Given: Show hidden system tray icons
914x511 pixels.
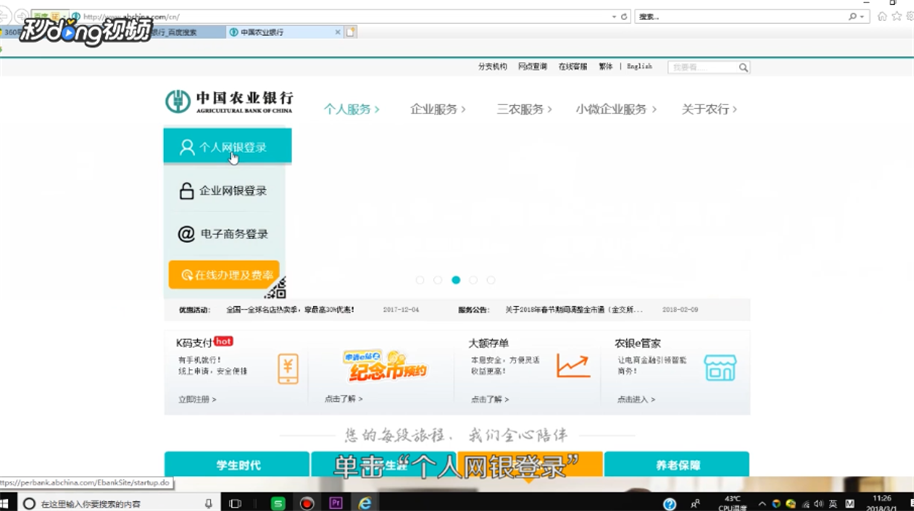Looking at the screenshot, I should 762,504.
